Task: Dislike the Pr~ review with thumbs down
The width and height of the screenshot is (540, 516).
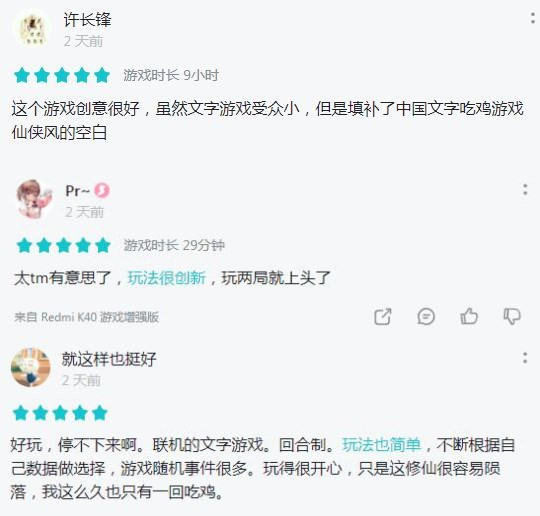Action: 512,316
